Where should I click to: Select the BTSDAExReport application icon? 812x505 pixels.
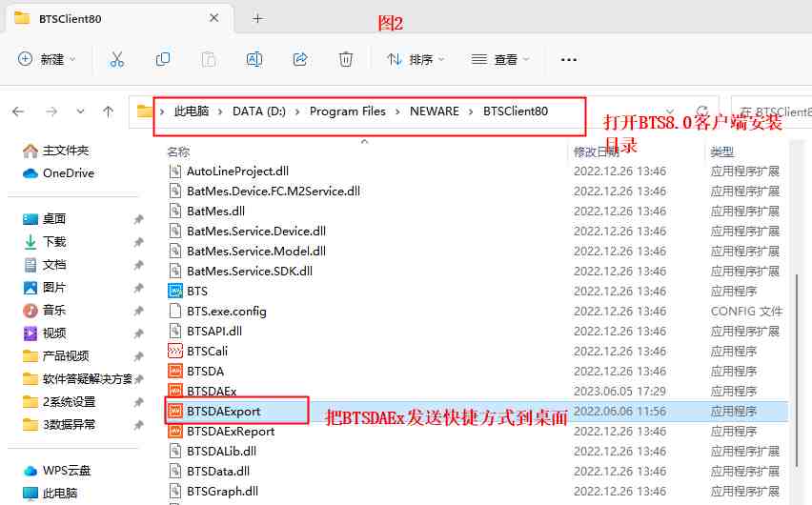click(175, 431)
